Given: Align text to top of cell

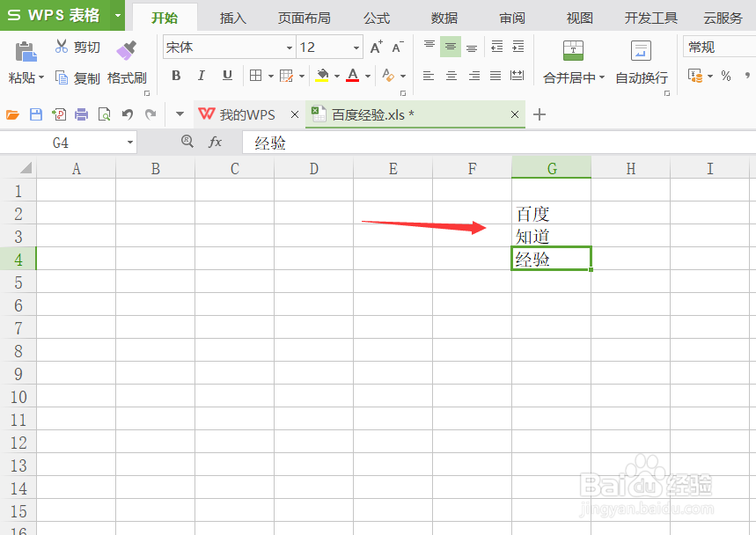Looking at the screenshot, I should [x=429, y=47].
